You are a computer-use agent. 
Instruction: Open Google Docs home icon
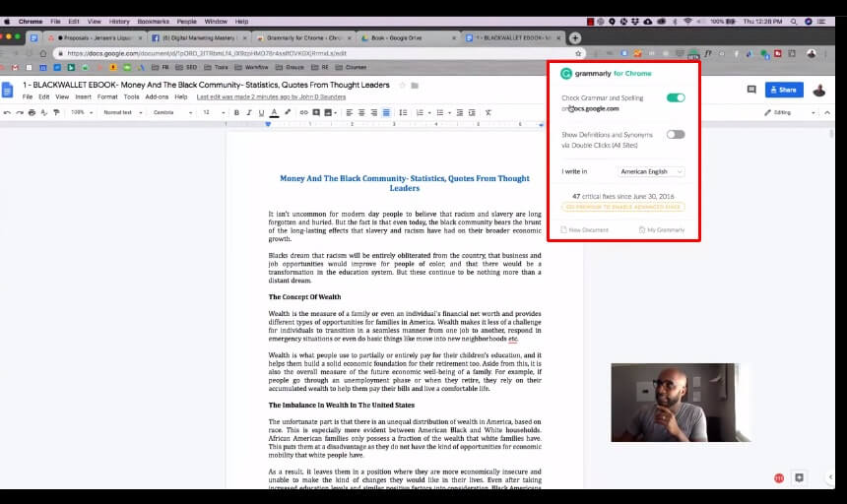tap(8, 90)
